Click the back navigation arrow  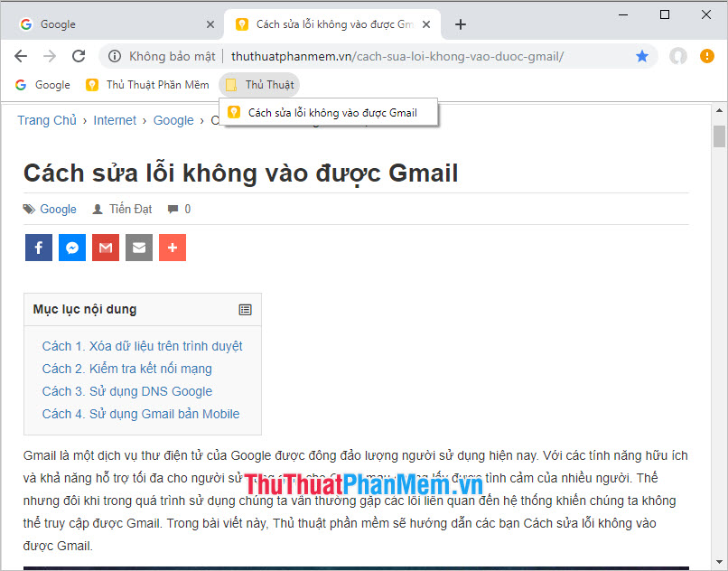21,56
